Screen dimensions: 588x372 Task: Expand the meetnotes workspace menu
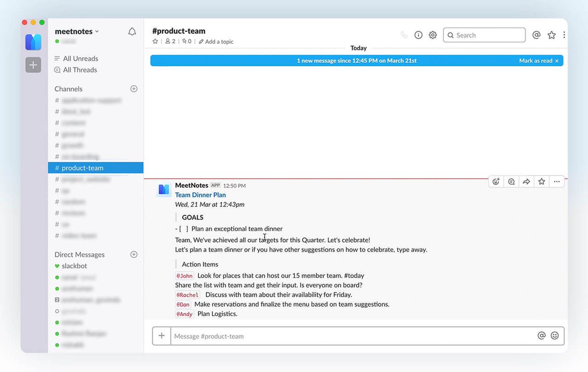77,31
